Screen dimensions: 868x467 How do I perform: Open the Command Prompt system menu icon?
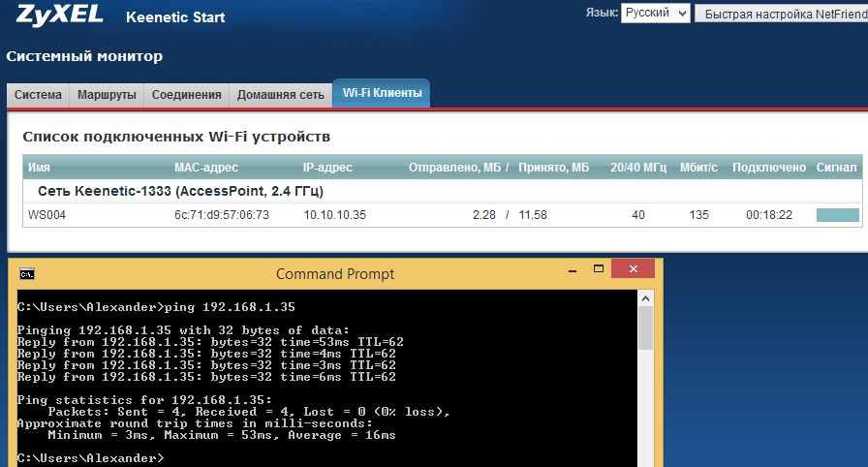coord(26,274)
